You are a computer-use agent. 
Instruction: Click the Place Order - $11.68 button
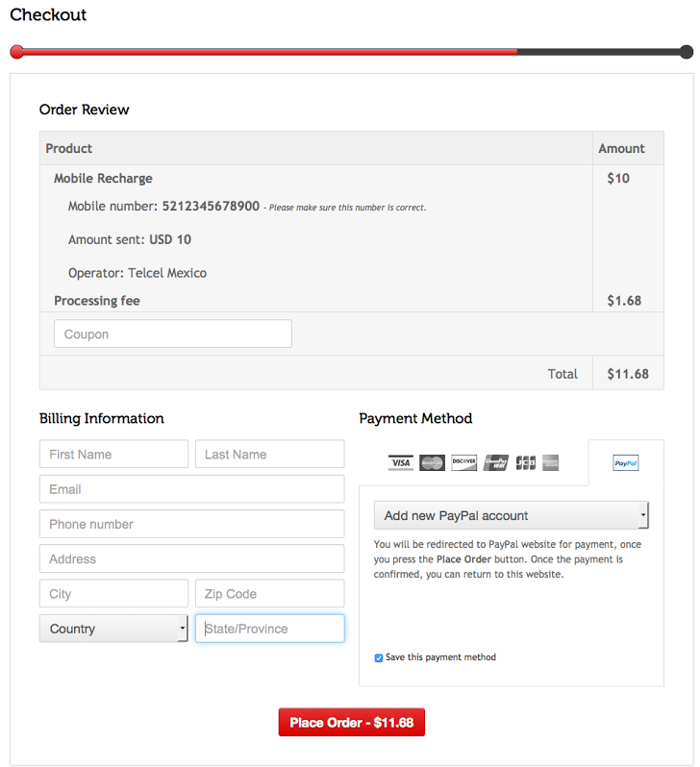[352, 722]
